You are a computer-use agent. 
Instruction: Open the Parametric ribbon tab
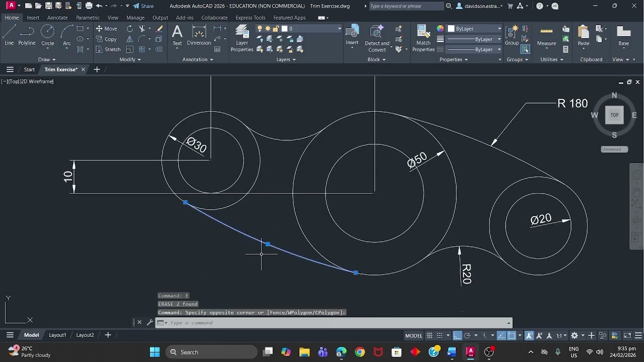pyautogui.click(x=88, y=18)
